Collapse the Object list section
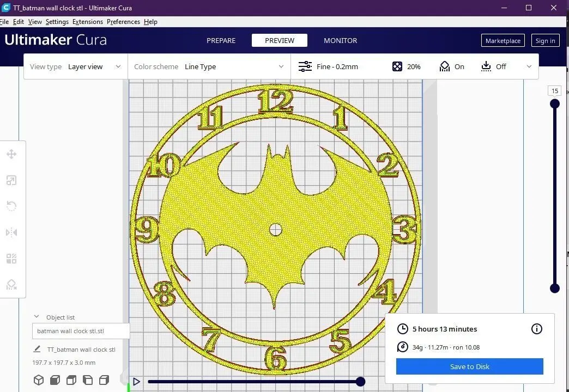The height and width of the screenshot is (392, 569). point(37,316)
